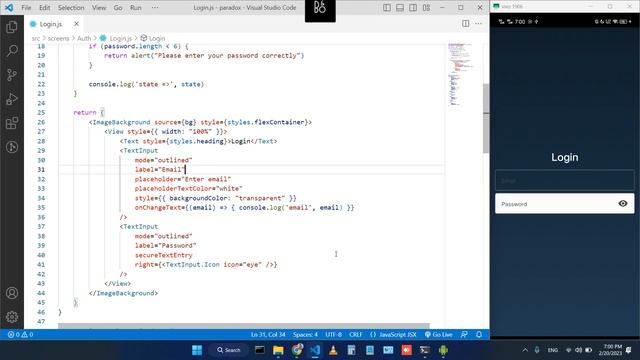
Task: Click the microphone icon in the system tray
Action: coord(537,350)
